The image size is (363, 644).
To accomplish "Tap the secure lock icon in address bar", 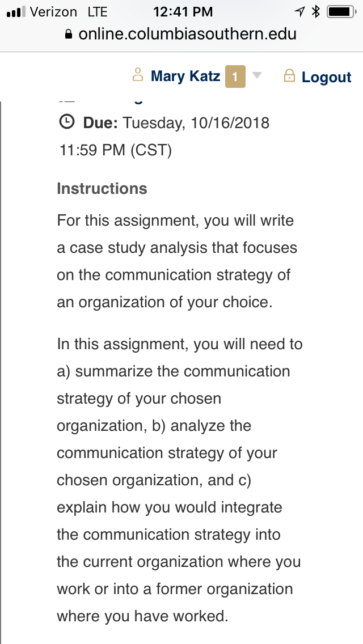I will (x=69, y=33).
